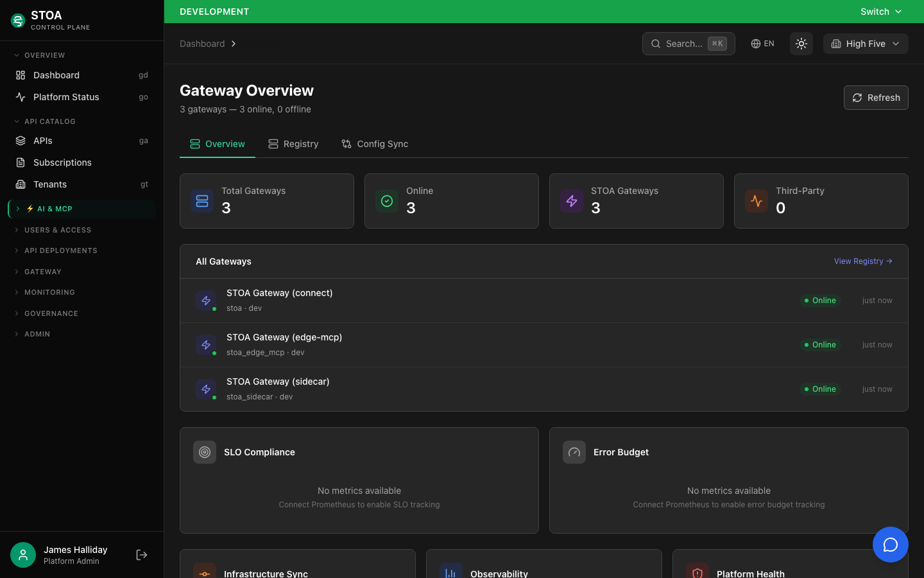Switch to the Registry tab

[293, 144]
